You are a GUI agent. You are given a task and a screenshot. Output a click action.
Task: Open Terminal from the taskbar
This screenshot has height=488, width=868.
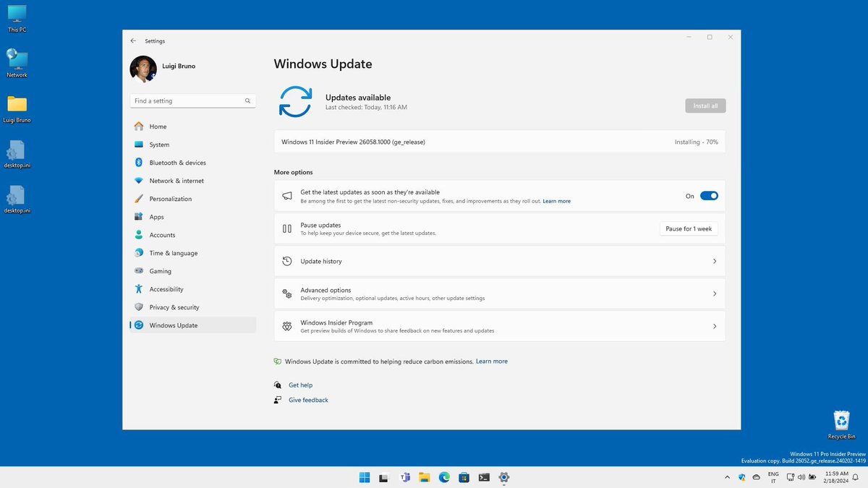(484, 477)
